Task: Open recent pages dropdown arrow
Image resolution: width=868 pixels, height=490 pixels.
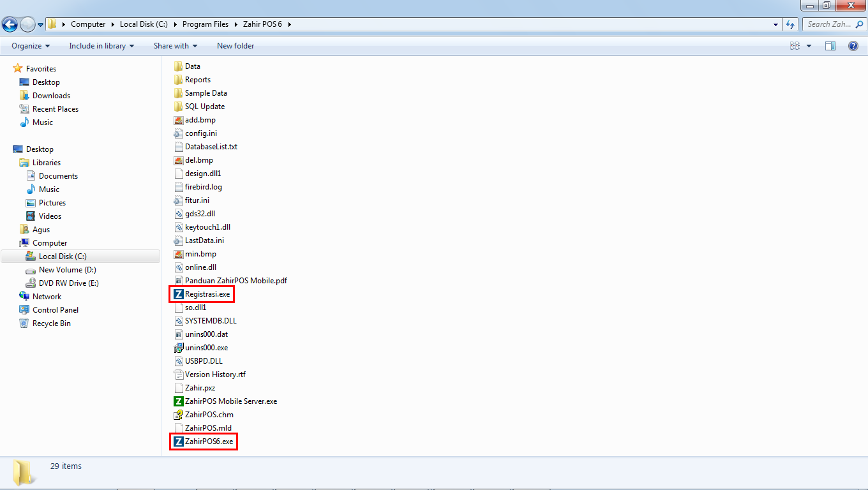Action: tap(41, 24)
